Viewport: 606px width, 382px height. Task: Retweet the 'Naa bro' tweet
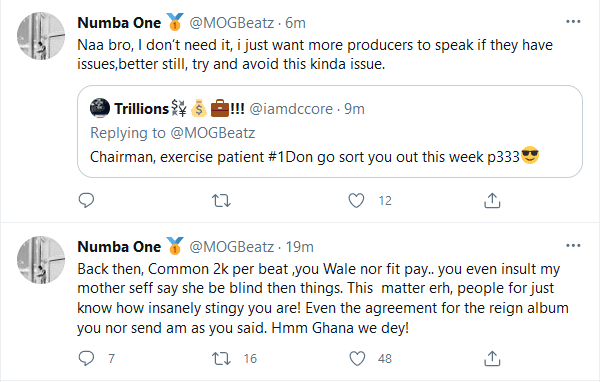221,201
